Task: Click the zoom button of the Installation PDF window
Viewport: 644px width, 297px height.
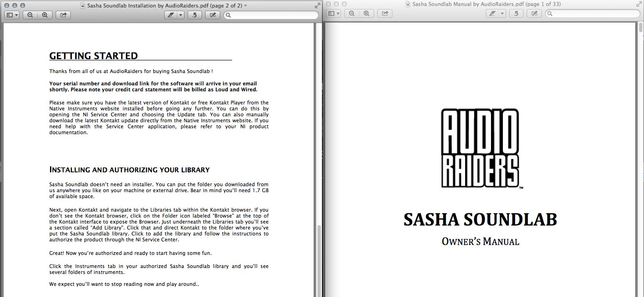Action: point(23,6)
